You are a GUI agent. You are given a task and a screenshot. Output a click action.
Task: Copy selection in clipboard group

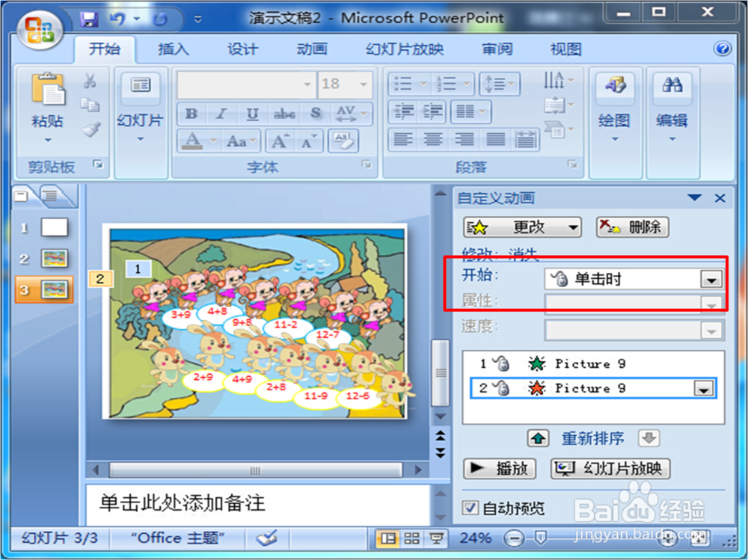91,105
